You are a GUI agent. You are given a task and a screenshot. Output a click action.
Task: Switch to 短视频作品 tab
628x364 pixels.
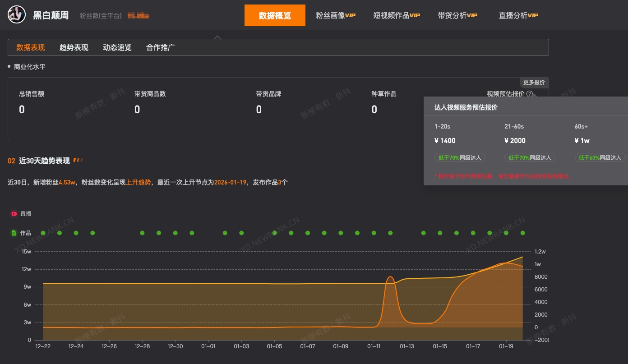pyautogui.click(x=391, y=15)
